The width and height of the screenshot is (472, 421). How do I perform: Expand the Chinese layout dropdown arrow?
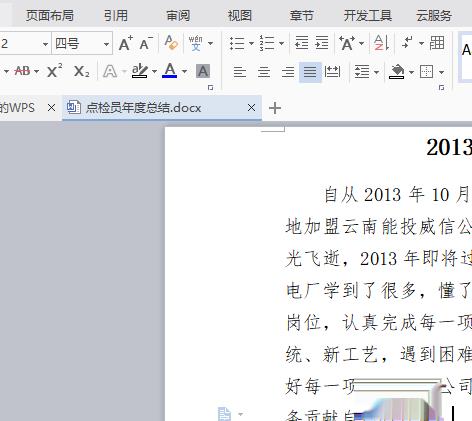[x=361, y=43]
